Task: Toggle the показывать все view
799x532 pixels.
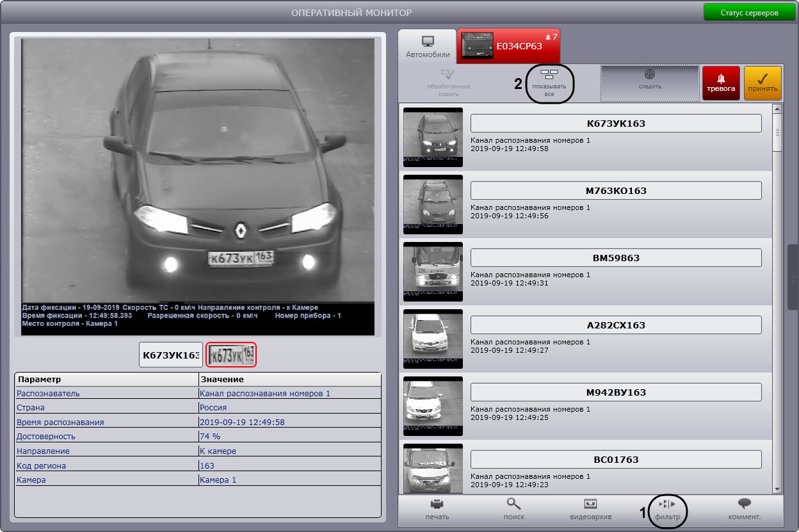Action: [x=549, y=83]
